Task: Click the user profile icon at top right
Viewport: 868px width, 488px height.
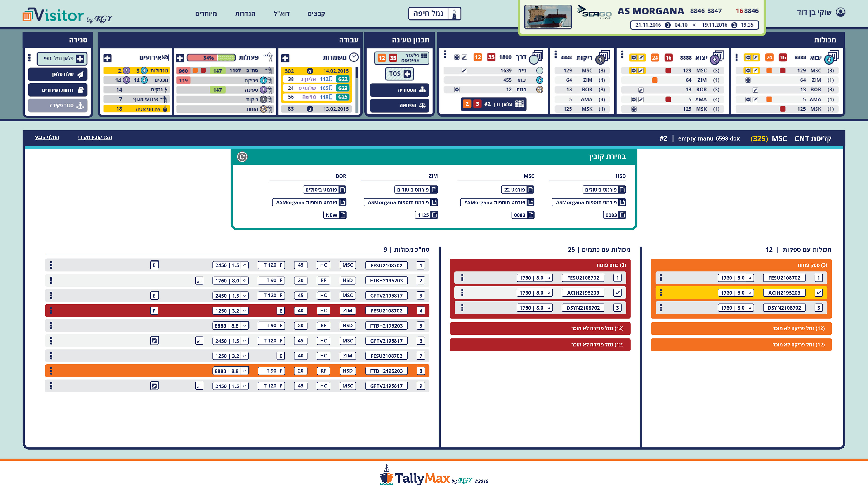Action: click(x=841, y=12)
